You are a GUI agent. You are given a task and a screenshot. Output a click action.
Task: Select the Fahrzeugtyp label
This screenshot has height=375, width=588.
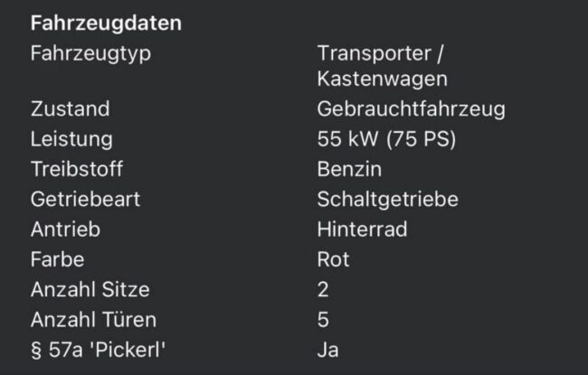90,53
